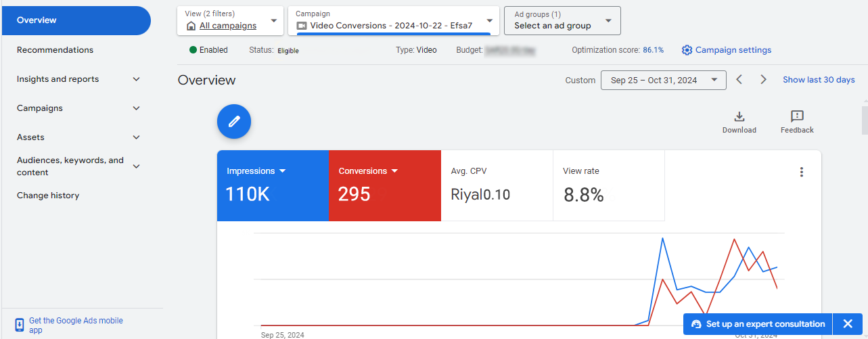Open Change history in the sidebar
The image size is (868, 339).
(x=48, y=196)
